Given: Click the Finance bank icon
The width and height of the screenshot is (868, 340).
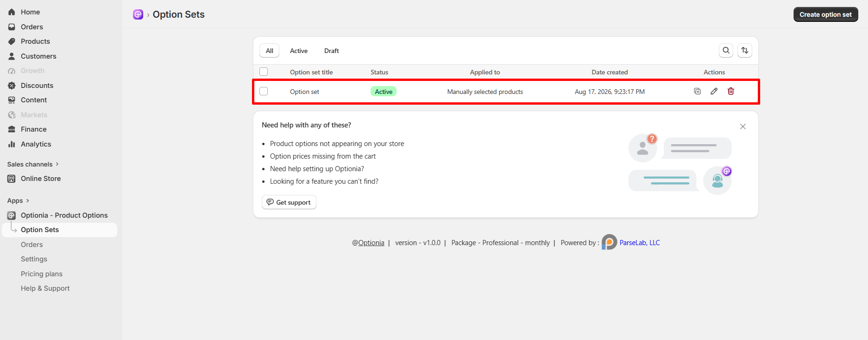Looking at the screenshot, I should point(12,129).
